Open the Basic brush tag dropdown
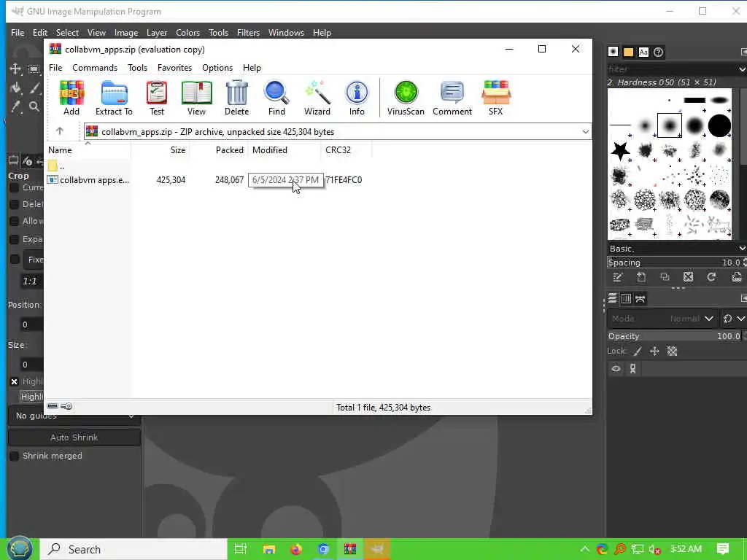 [x=742, y=249]
